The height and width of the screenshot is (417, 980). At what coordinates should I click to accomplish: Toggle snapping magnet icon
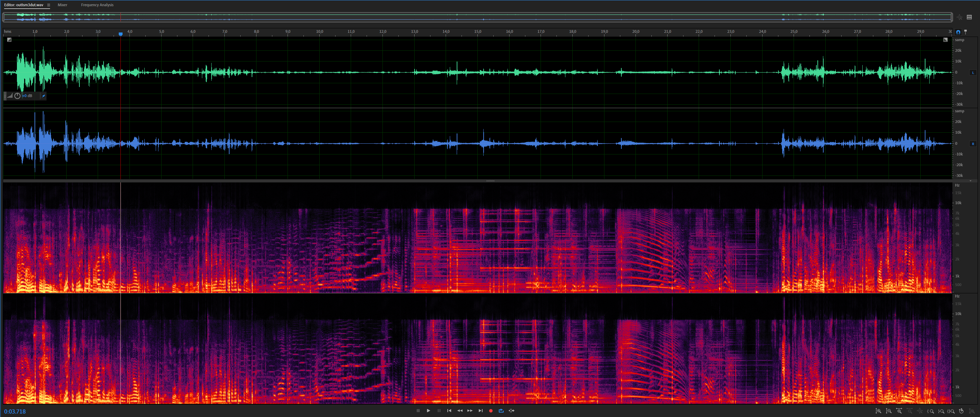[x=958, y=32]
